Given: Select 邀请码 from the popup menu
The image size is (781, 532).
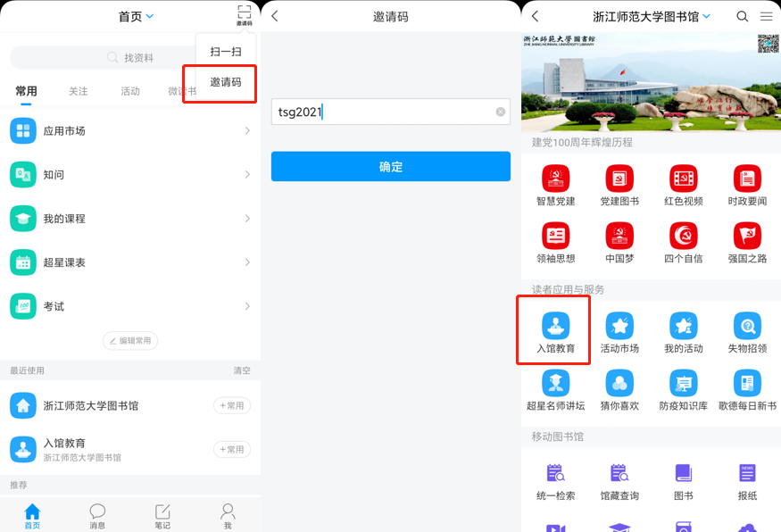Looking at the screenshot, I should point(226,82).
